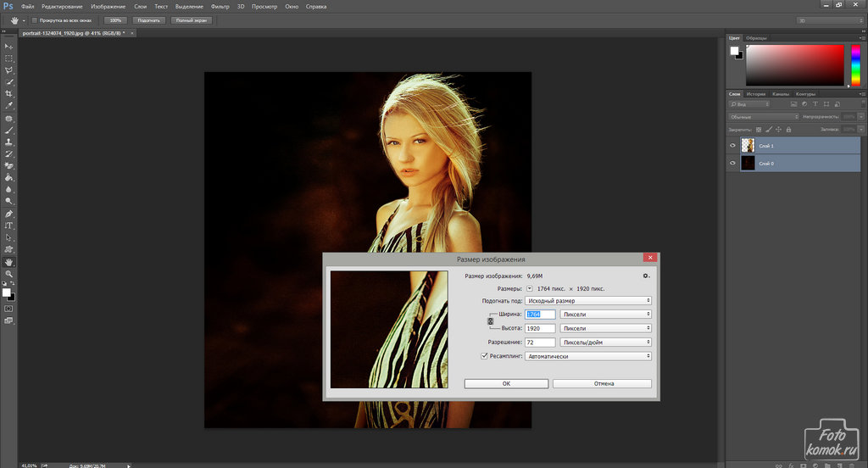Click the OK button in dialog
Image resolution: width=868 pixels, height=468 pixels.
tap(506, 383)
